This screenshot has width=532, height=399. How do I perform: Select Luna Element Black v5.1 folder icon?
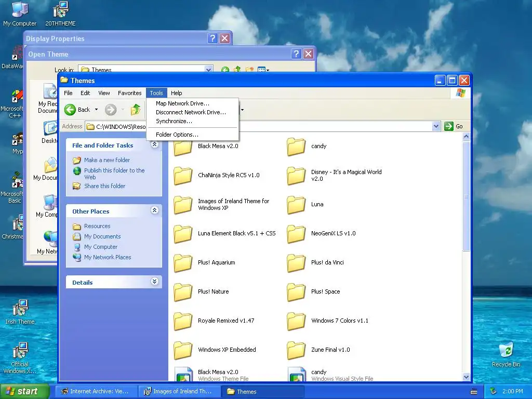183,234
